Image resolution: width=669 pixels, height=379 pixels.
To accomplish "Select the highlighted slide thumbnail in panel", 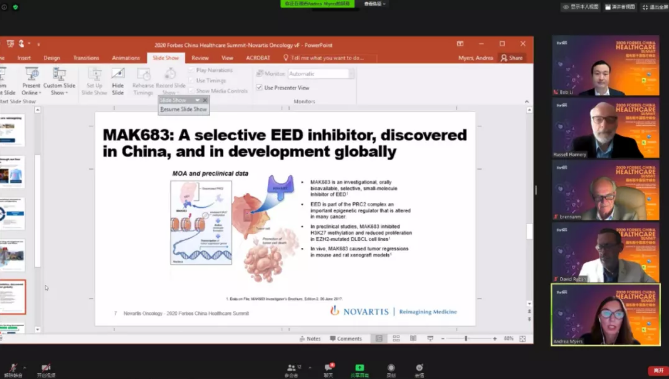I will click(13, 297).
